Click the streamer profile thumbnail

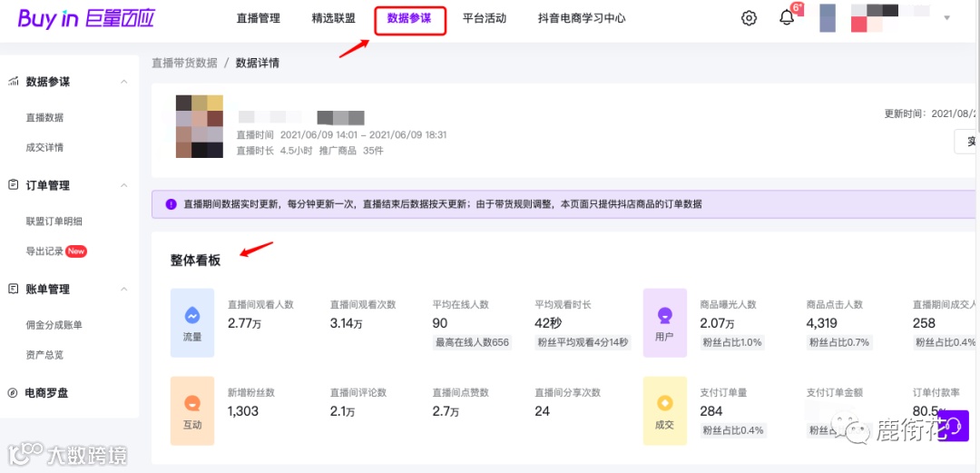pyautogui.click(x=200, y=126)
